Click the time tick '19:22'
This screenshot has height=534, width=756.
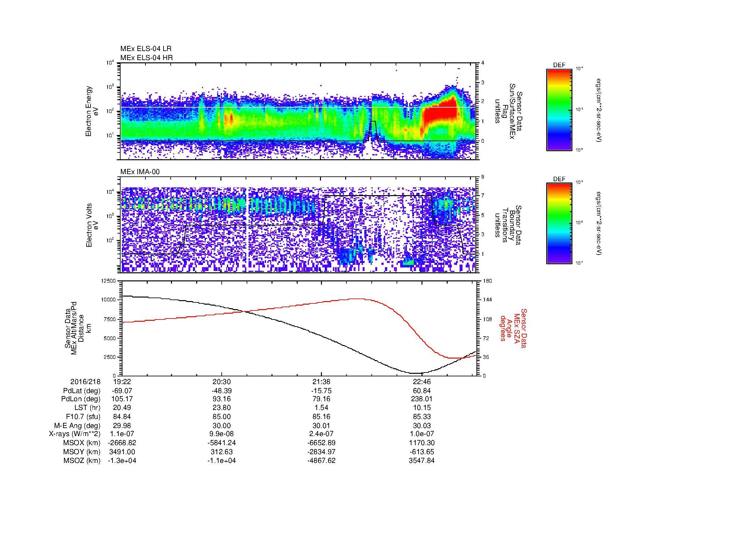coord(122,382)
